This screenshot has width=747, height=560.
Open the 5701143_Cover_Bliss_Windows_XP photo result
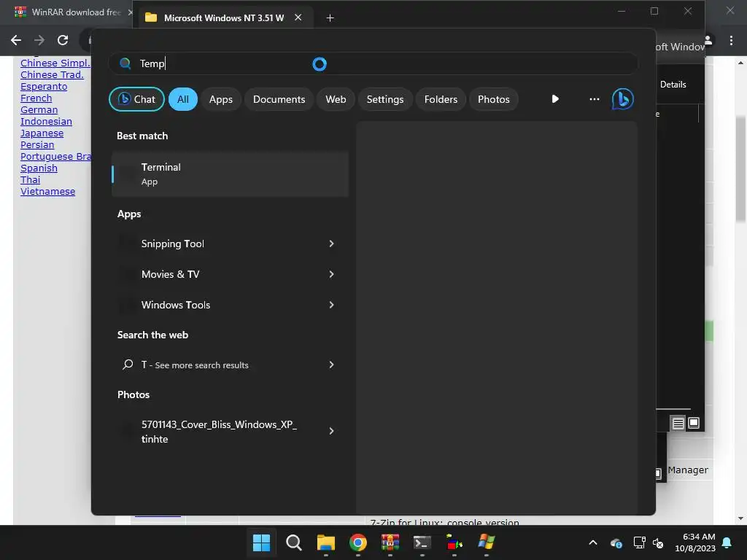219,432
